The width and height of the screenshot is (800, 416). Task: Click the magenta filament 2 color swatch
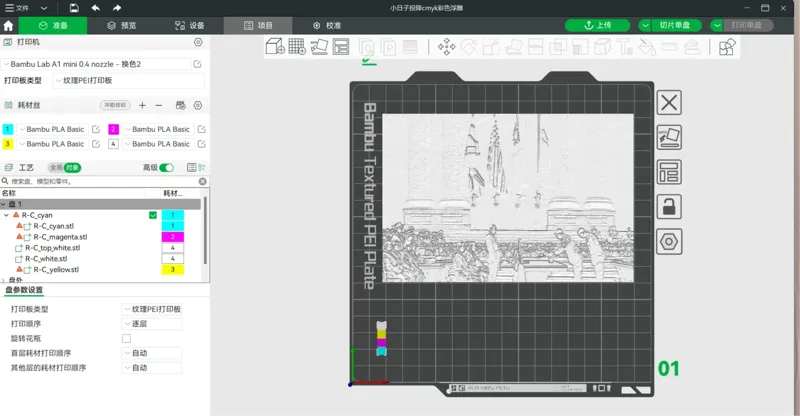pos(113,129)
